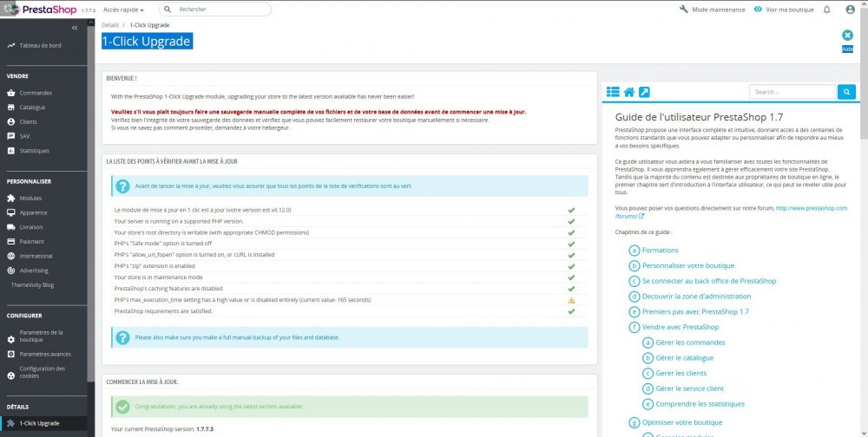Screen dimensions: 868x437
Task: Open the notifications bell
Action: point(827,10)
